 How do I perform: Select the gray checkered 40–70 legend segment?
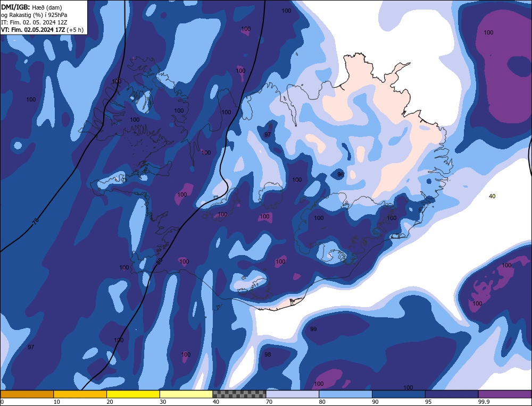[x=239, y=394]
